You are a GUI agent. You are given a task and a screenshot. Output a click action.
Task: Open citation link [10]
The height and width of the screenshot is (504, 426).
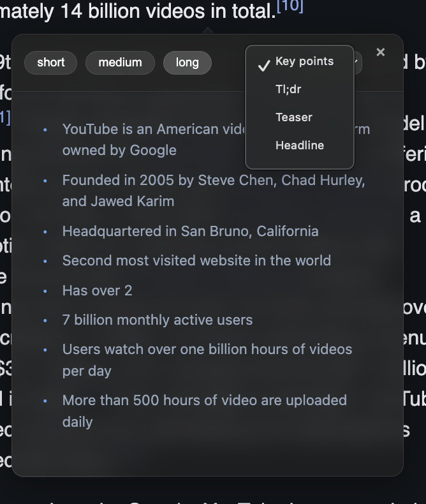(x=290, y=6)
